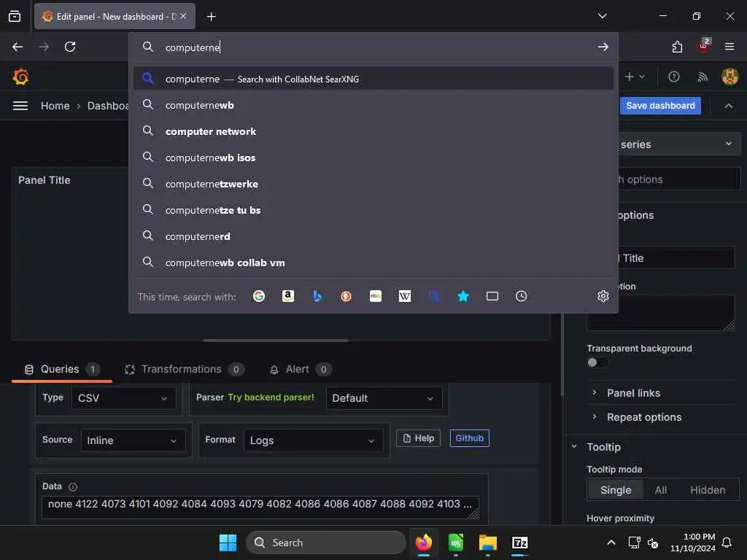The width and height of the screenshot is (747, 560).
Task: Search with DuckDuckGo this time
Action: pos(347,296)
